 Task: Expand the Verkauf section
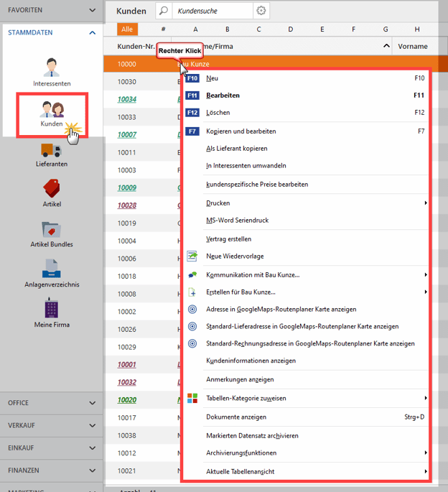point(92,424)
